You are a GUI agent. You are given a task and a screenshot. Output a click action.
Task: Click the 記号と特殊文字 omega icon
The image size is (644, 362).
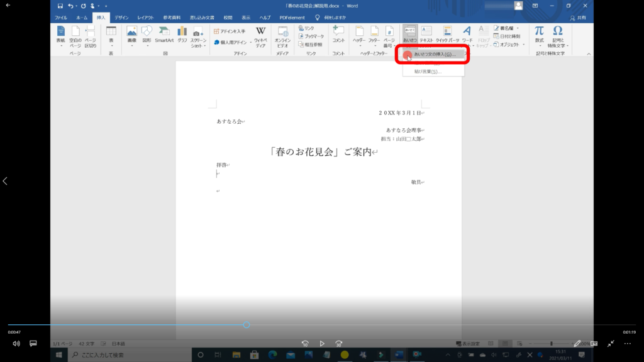click(x=558, y=35)
